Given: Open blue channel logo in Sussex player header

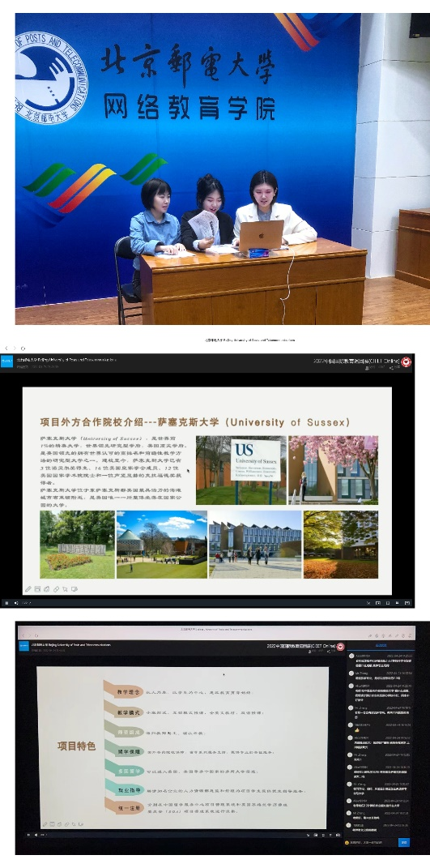Looking at the screenshot, I should point(6,361).
